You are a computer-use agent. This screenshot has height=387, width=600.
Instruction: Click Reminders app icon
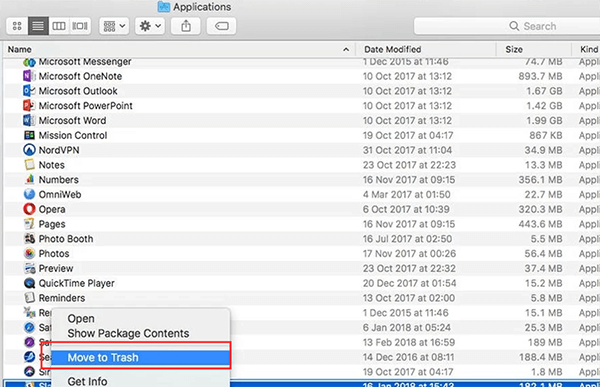click(x=29, y=297)
